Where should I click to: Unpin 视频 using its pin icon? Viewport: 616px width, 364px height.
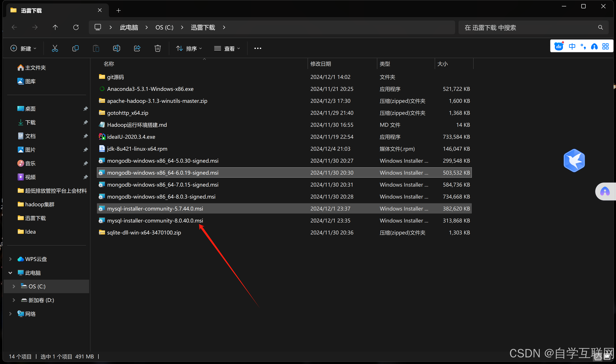(x=85, y=177)
